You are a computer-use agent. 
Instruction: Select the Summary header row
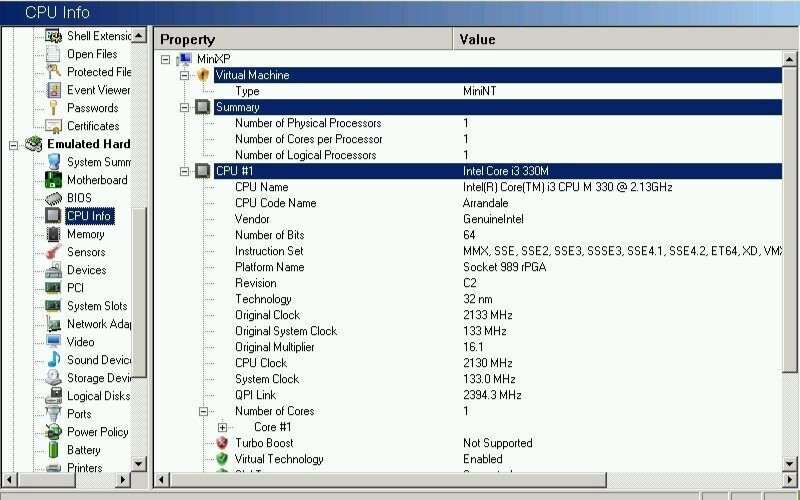coord(497,107)
